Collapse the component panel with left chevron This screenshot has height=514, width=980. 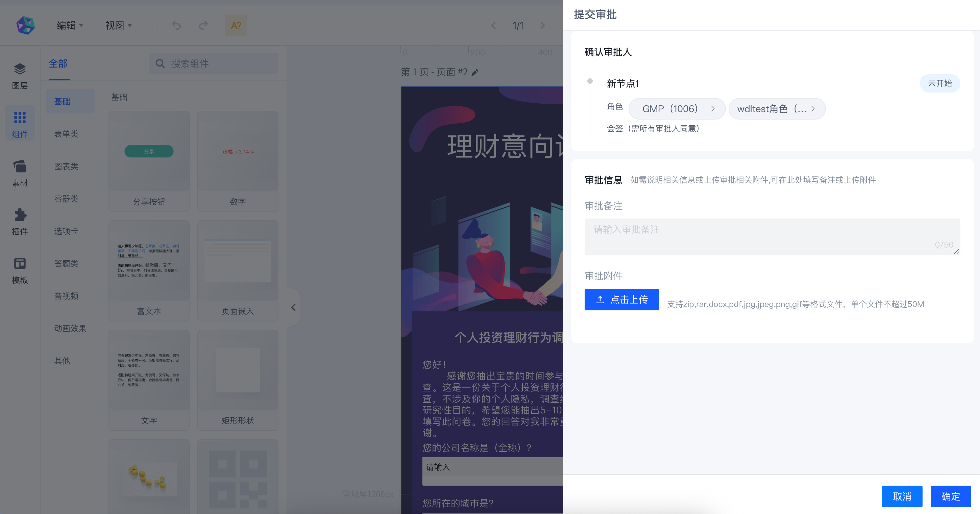(x=293, y=307)
